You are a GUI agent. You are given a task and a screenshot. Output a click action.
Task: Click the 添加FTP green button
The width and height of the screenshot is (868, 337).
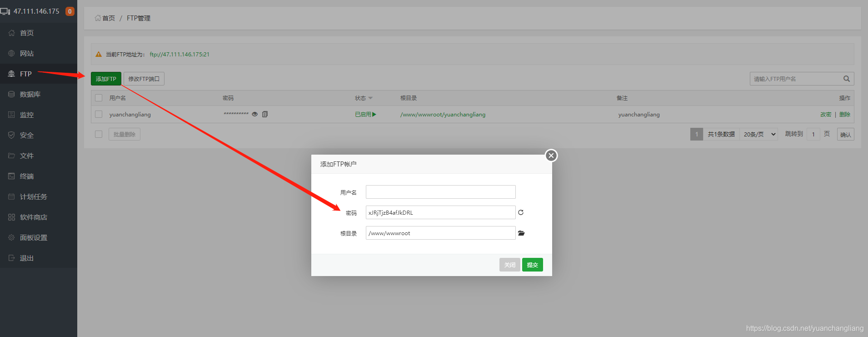pos(106,79)
